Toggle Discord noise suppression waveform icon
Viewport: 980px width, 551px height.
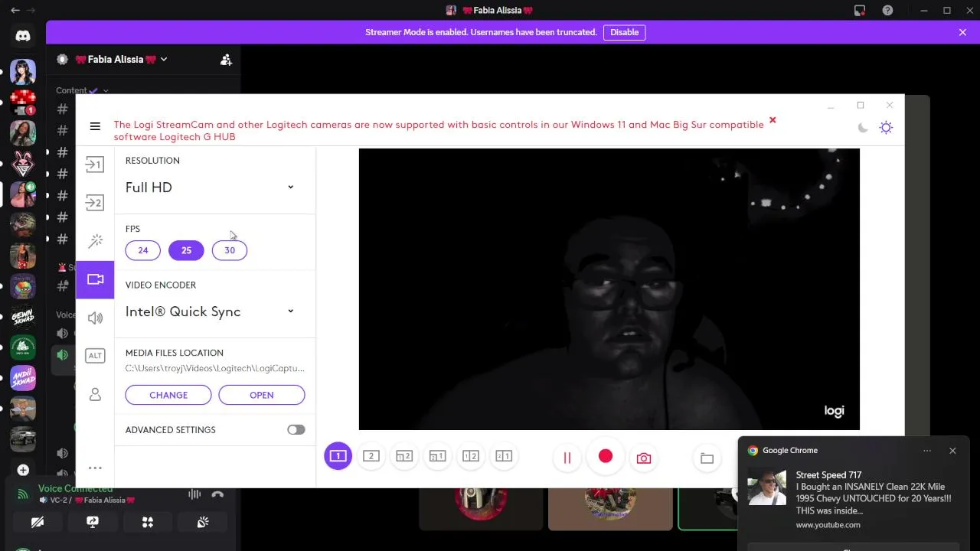[195, 494]
